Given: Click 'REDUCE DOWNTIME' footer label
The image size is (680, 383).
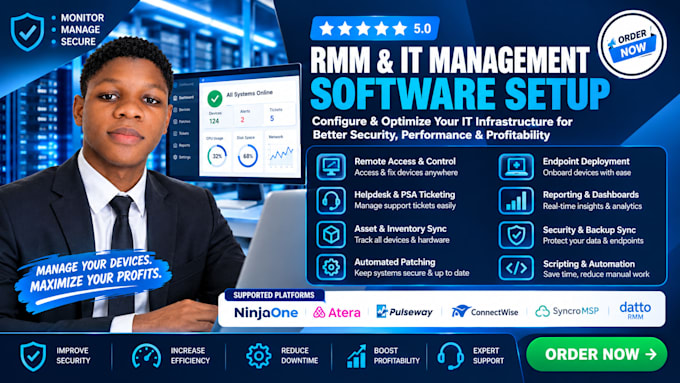Looking at the screenshot, I should click(299, 356).
